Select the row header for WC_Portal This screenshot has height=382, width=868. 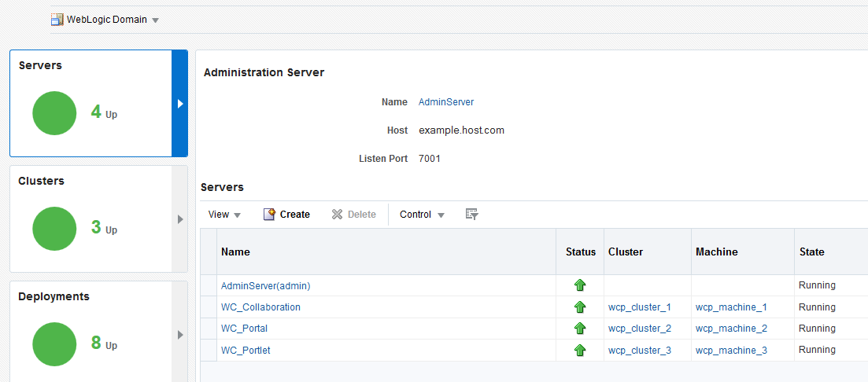209,329
